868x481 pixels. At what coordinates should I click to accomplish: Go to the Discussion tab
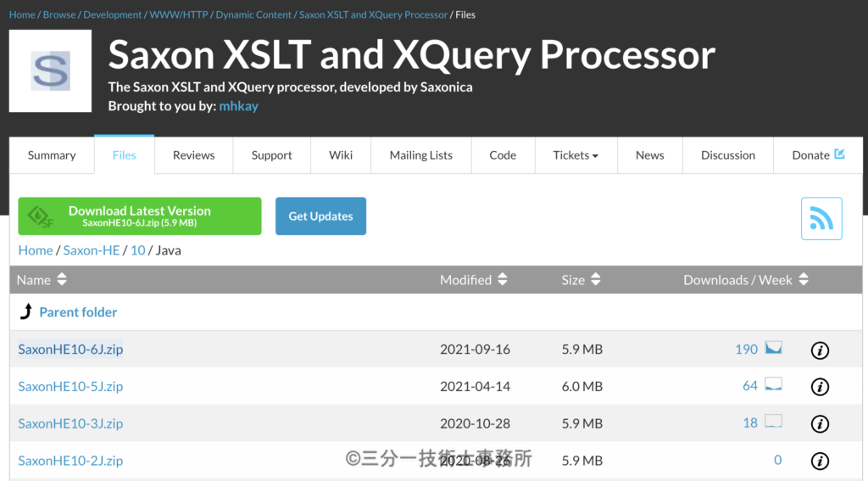point(728,155)
